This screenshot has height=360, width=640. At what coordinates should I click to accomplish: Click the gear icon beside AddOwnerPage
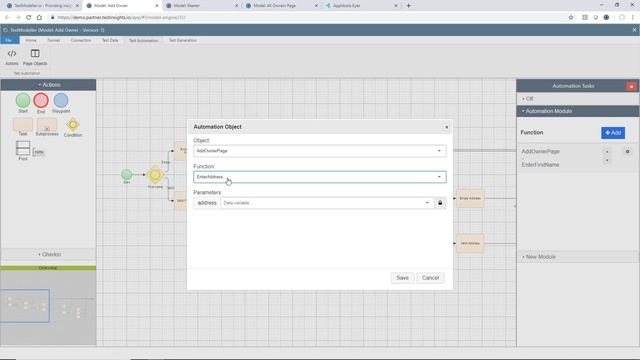tap(627, 151)
